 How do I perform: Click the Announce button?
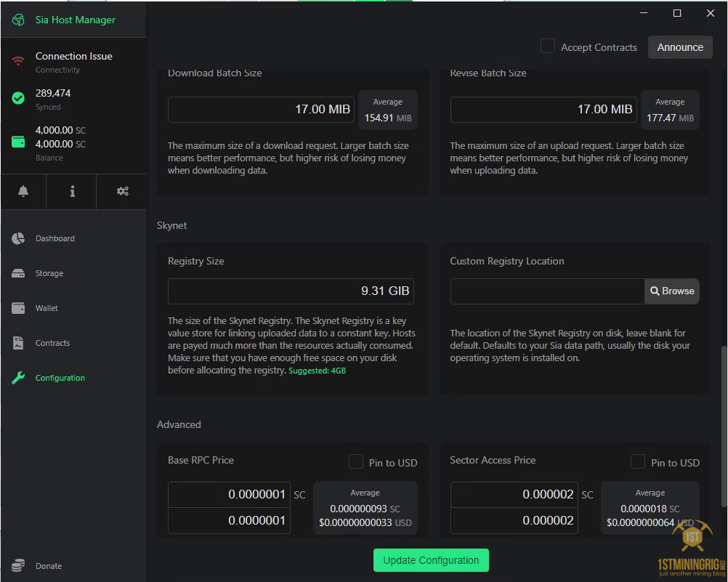680,47
